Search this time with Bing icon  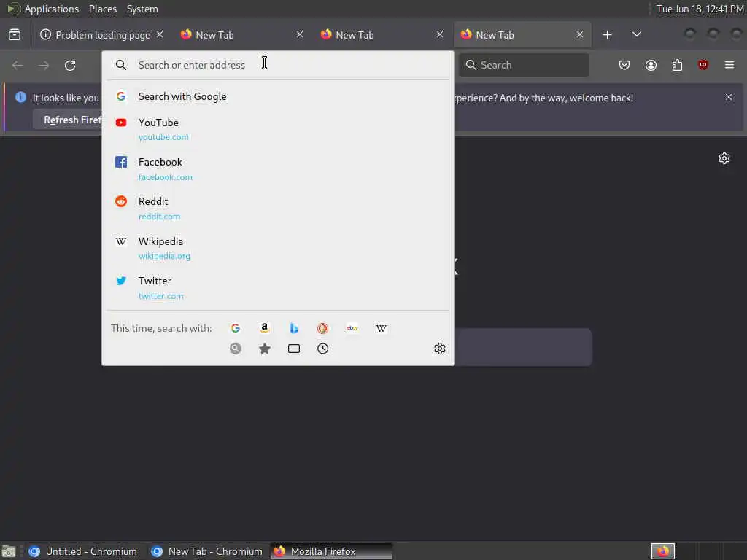point(294,328)
